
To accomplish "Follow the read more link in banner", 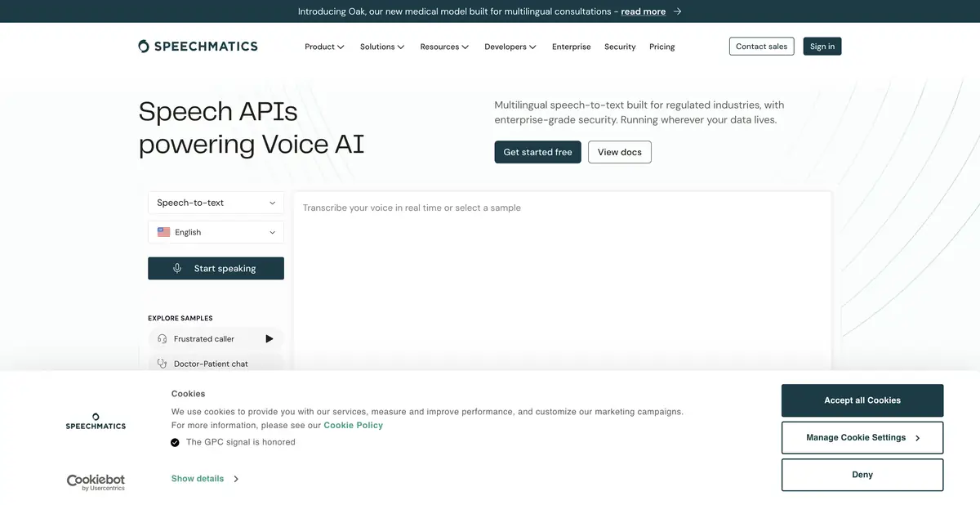I will 644,11.
